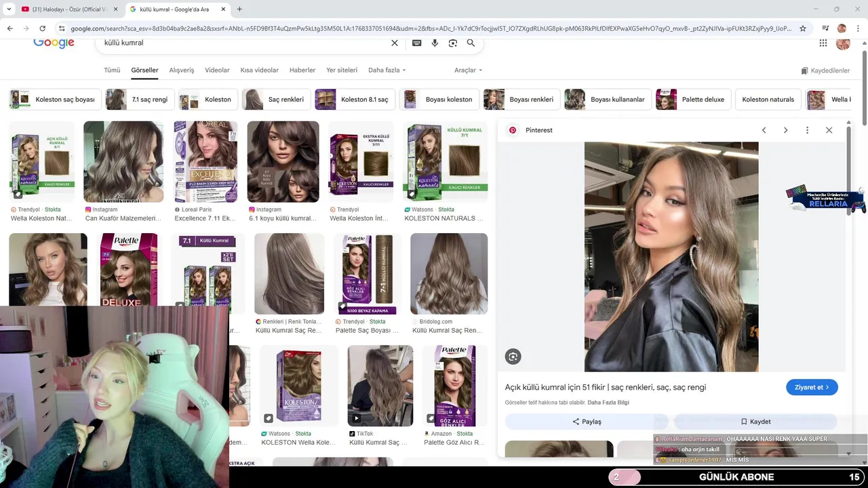This screenshot has height=488, width=868.
Task: Open the on-screen keyboard input tool
Action: pos(416,43)
